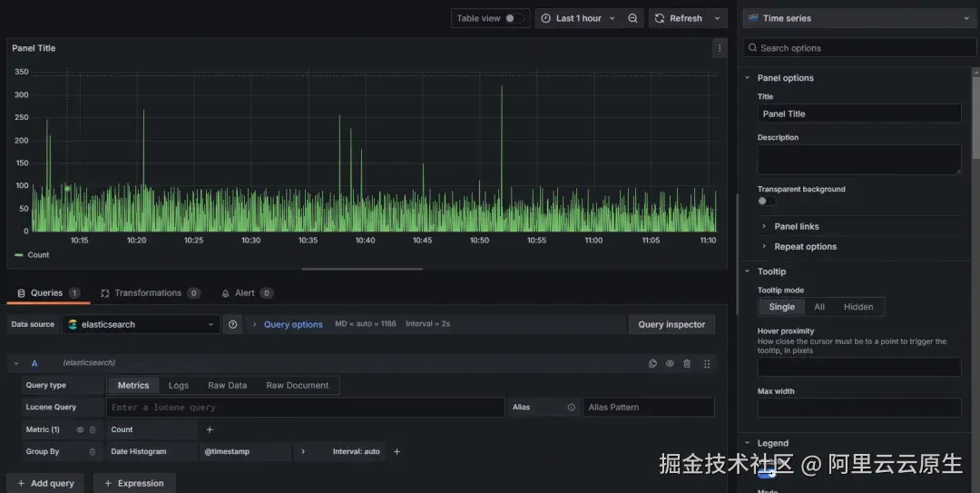This screenshot has width=980, height=493.
Task: Click the delete query trash icon
Action: 687,363
